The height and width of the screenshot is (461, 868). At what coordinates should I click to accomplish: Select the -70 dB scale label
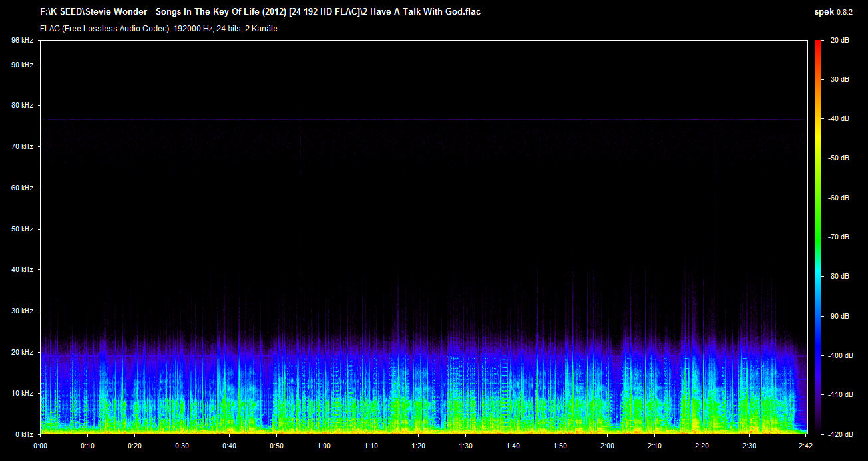(x=838, y=237)
